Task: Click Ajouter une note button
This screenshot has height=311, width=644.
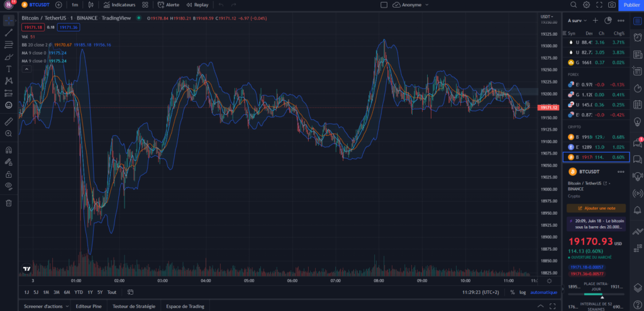Action: (596, 209)
